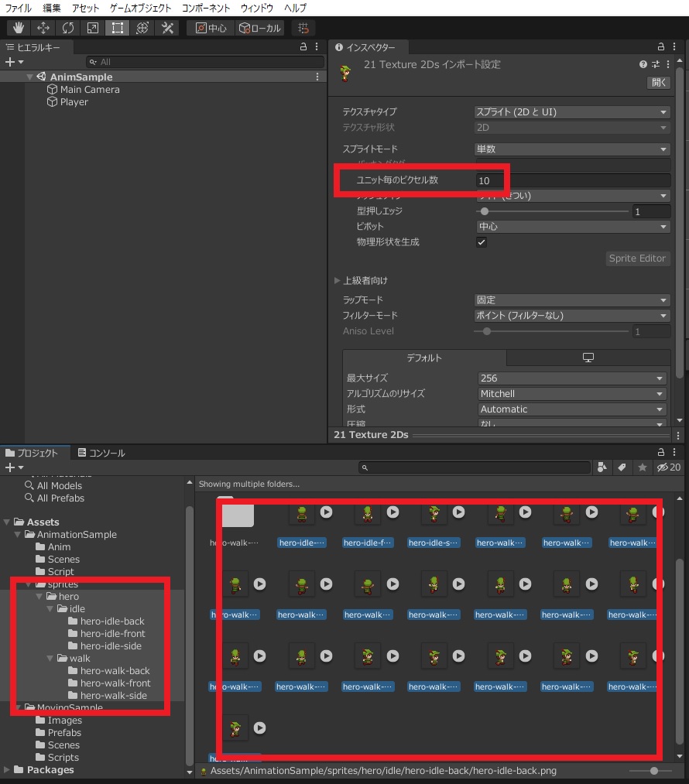Open 編集 menu
689x784 pixels.
tap(52, 8)
